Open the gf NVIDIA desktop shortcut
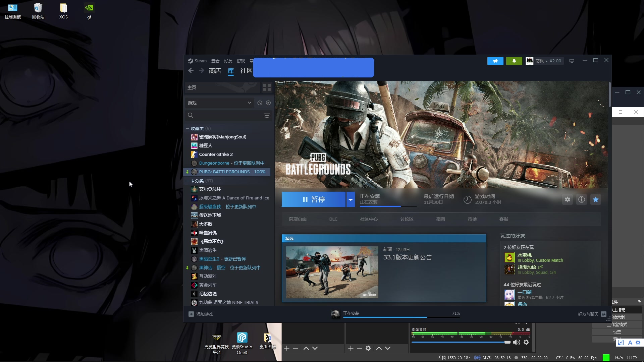Viewport: 644px width, 362px height. tap(89, 11)
